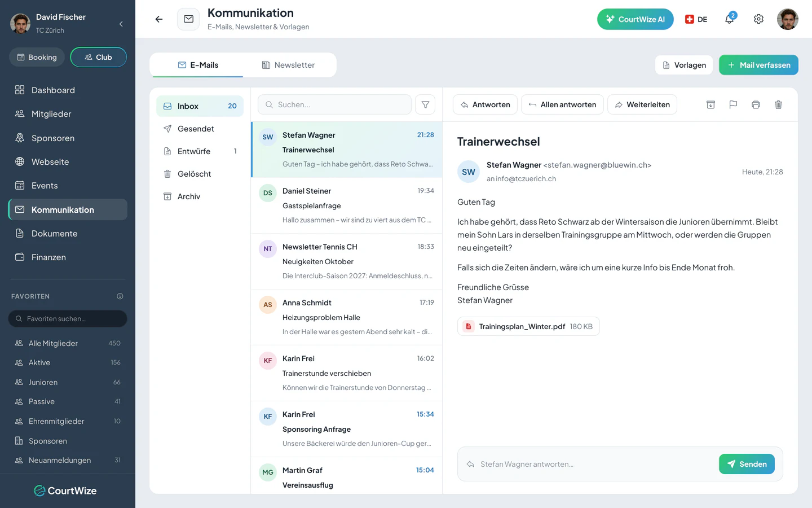Open settings gear in header
Image resolution: width=812 pixels, height=508 pixels.
(x=758, y=19)
